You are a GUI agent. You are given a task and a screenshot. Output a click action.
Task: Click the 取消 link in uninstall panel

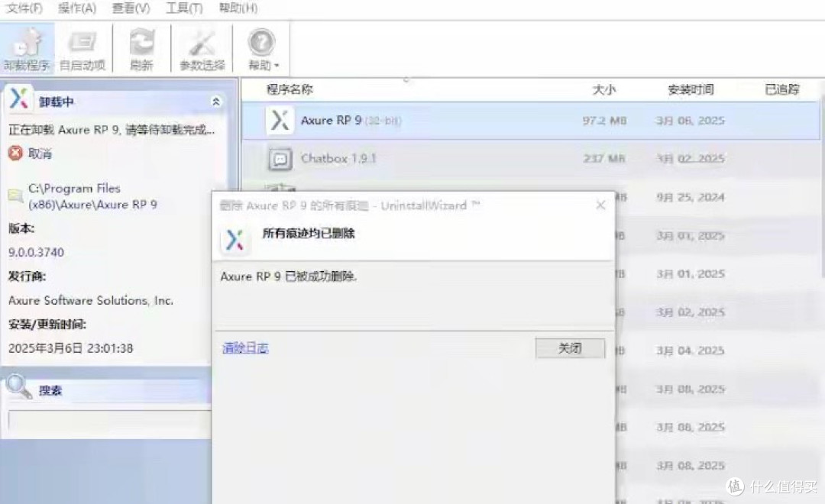click(40, 153)
